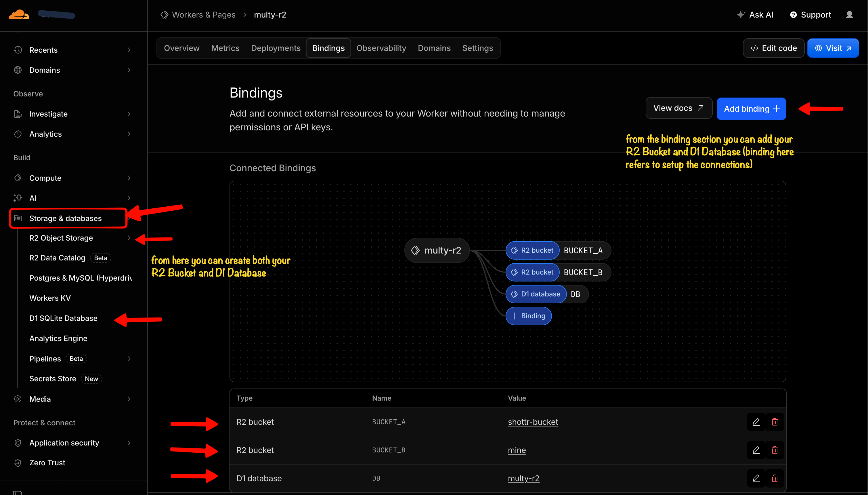
Task: Click the Visit button
Action: pyautogui.click(x=833, y=48)
